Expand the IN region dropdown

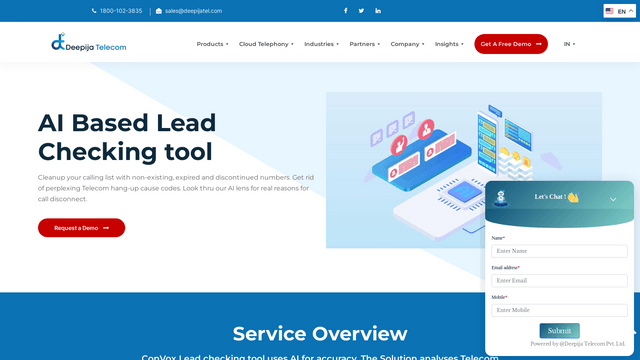569,44
